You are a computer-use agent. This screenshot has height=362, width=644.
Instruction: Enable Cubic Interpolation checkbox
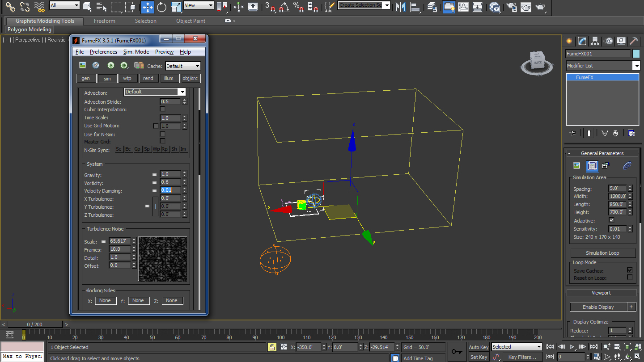point(162,109)
